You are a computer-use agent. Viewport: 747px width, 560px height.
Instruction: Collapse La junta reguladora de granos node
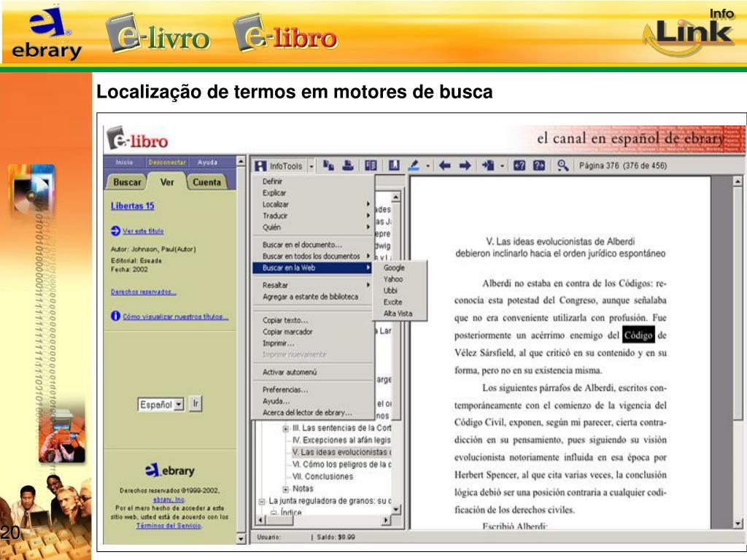tap(262, 501)
